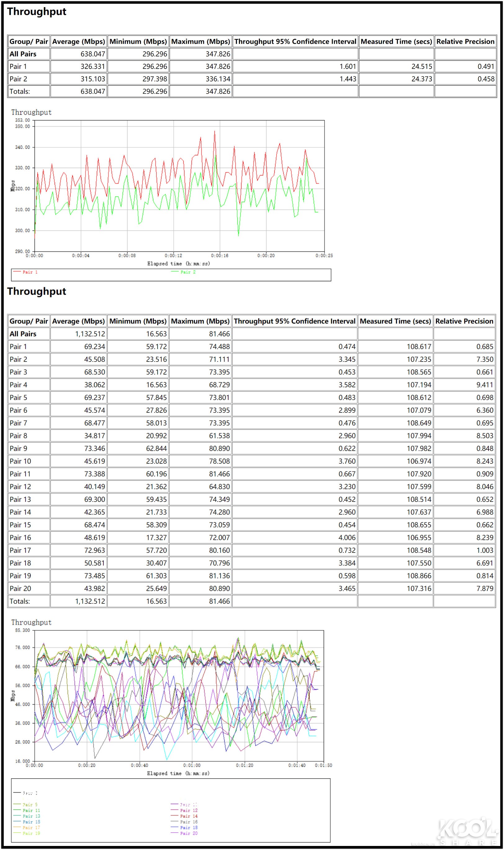Screen dimensions: 504x850
Task: Click the Average (Mbps) column header
Action: 79,42
